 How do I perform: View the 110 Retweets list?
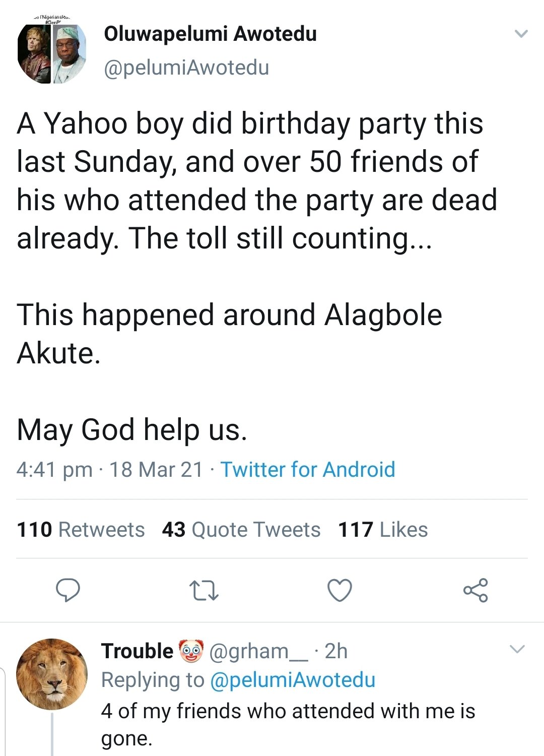click(x=81, y=530)
